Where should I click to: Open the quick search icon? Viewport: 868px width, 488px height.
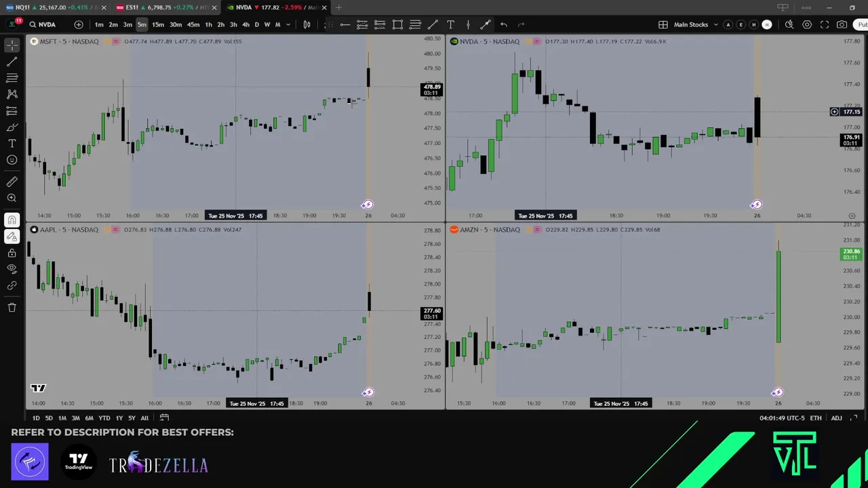pyautogui.click(x=789, y=24)
